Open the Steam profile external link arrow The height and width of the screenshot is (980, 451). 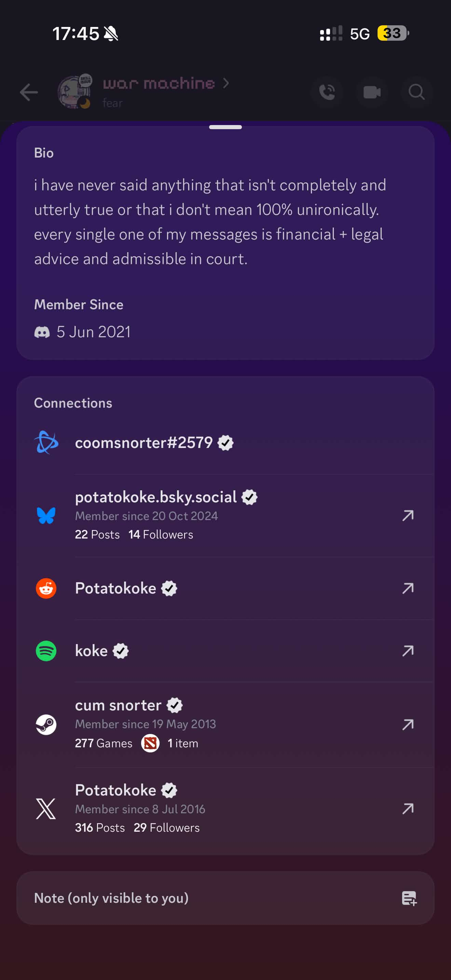[408, 724]
